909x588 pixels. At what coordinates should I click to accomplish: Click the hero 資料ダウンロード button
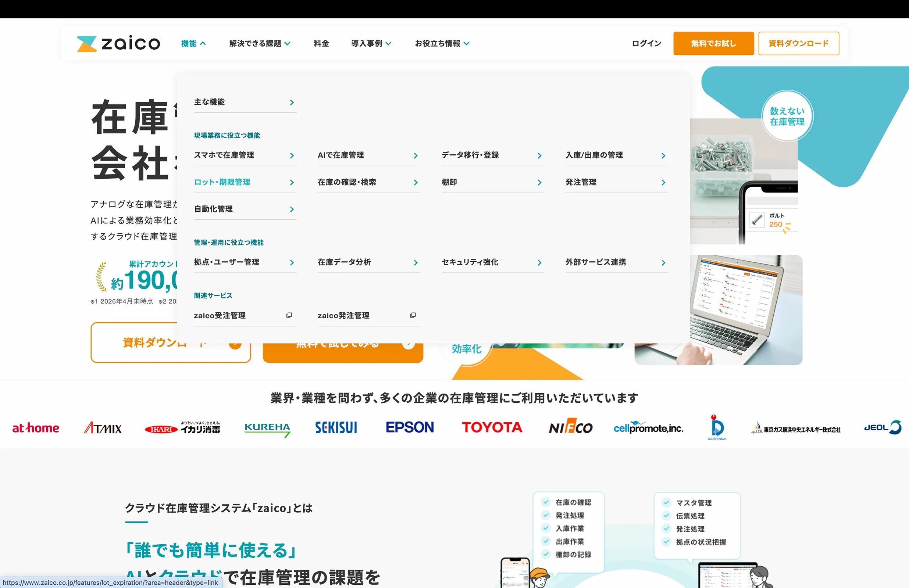171,343
